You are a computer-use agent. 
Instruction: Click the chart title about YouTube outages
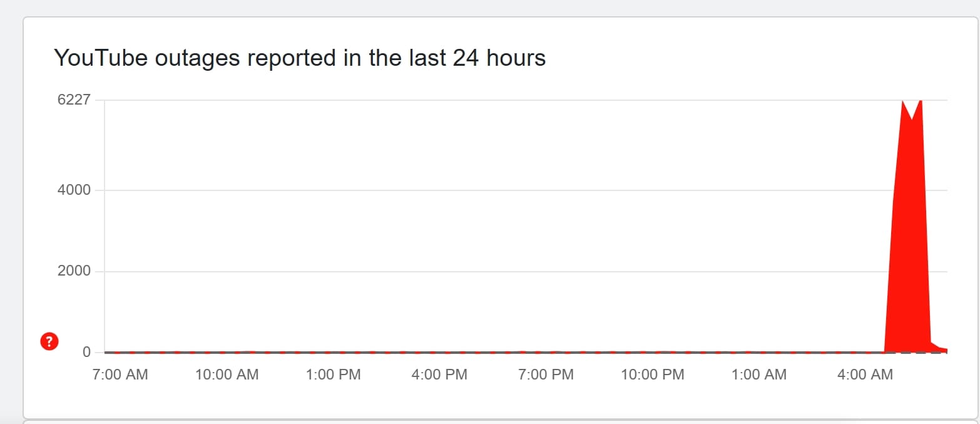(300, 58)
